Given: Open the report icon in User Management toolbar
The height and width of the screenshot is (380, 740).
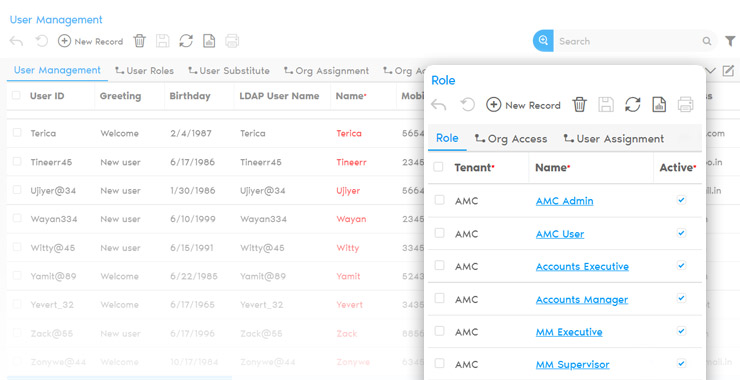Looking at the screenshot, I should click(209, 41).
